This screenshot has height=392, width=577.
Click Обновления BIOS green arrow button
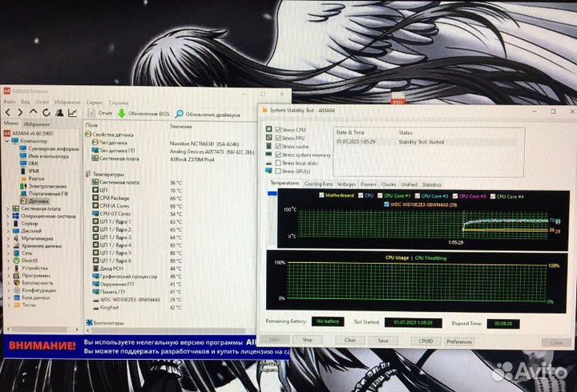[x=143, y=114]
